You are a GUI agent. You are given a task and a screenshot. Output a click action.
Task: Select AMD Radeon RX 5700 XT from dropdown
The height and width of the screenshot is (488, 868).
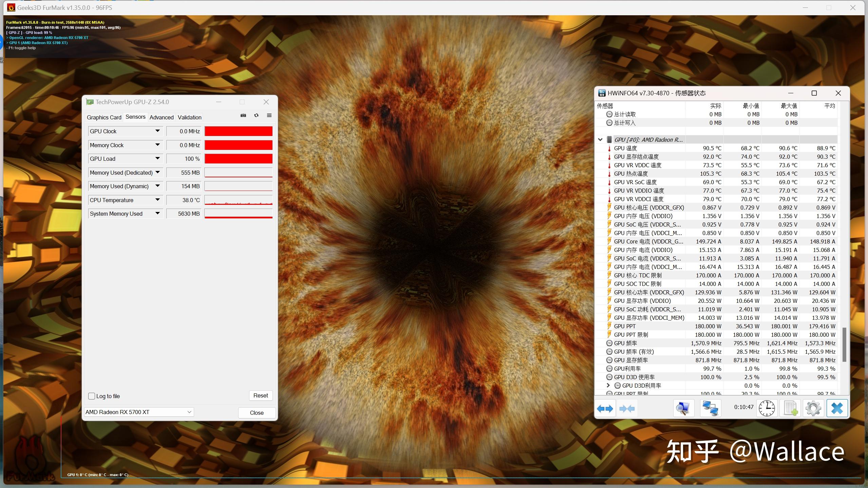point(138,412)
